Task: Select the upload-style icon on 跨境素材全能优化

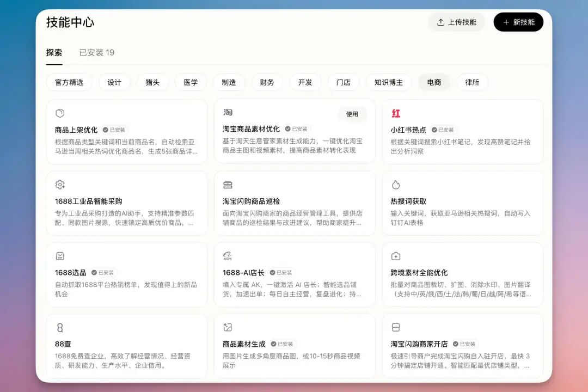Action: coord(396,255)
